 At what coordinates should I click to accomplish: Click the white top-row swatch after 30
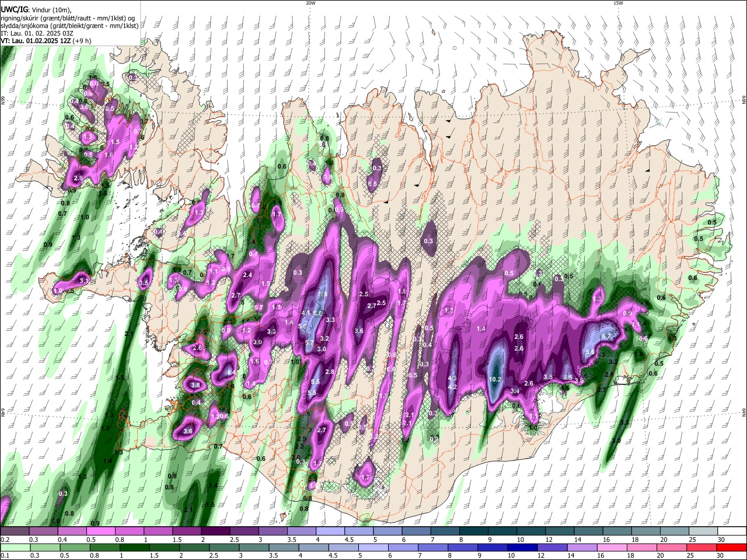732,531
